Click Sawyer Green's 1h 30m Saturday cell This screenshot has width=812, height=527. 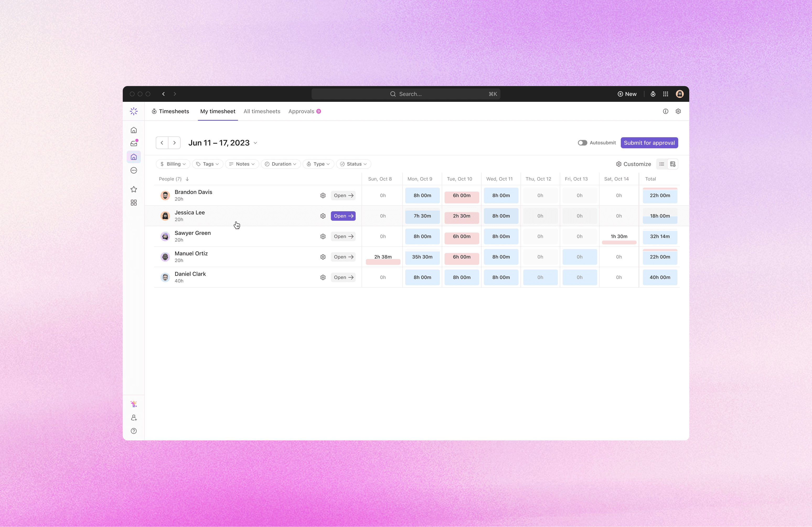click(x=619, y=236)
